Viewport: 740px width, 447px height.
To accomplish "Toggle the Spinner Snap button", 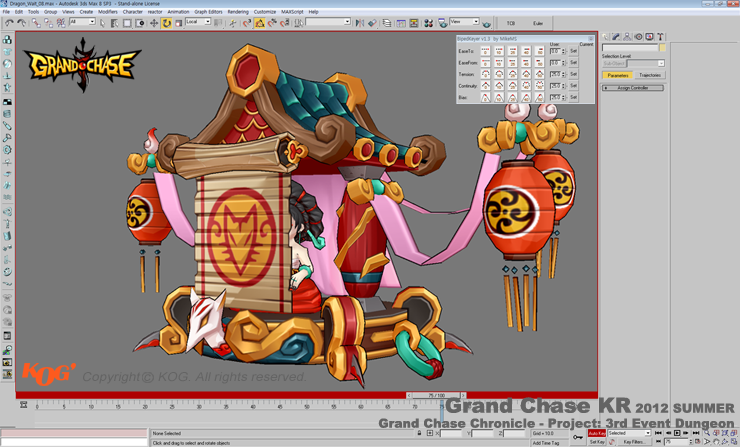I will 285,23.
